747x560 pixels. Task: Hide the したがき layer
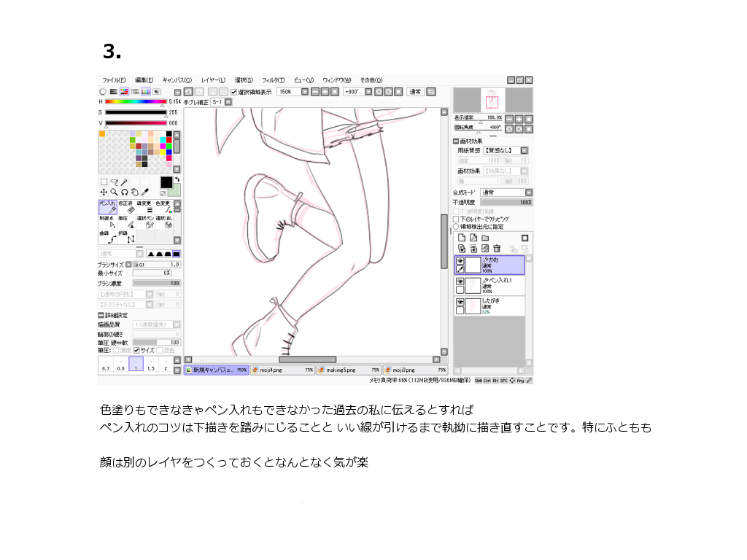(460, 301)
